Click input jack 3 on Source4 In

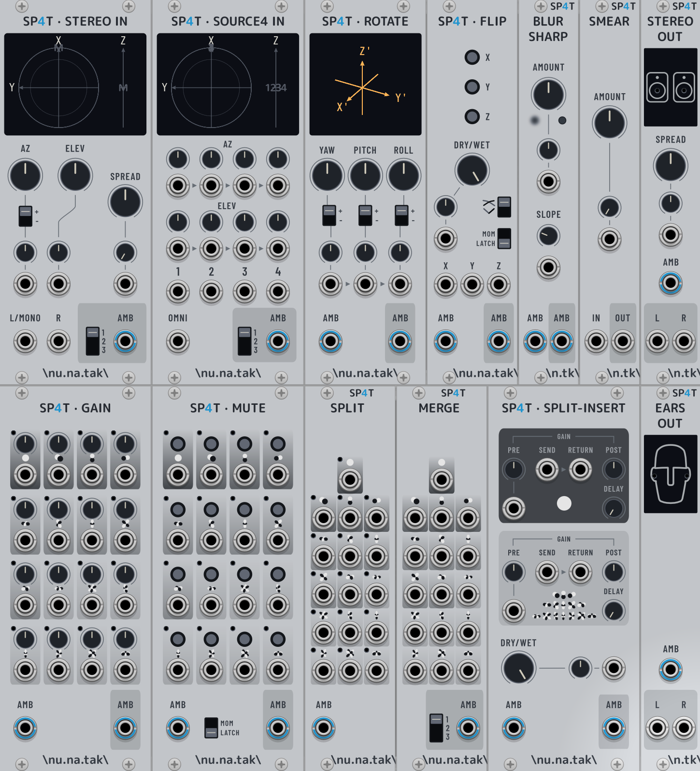coord(244,291)
